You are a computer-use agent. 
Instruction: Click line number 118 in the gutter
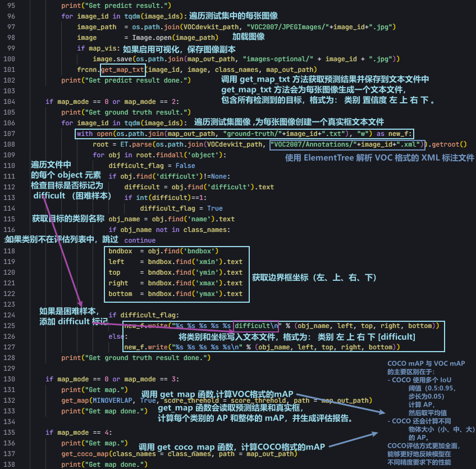pos(9,251)
